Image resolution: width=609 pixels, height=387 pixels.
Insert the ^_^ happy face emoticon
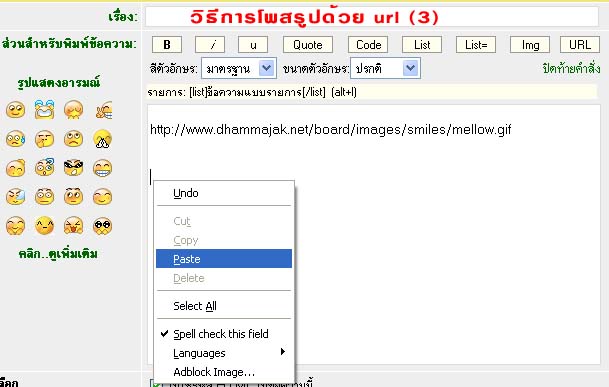click(44, 225)
